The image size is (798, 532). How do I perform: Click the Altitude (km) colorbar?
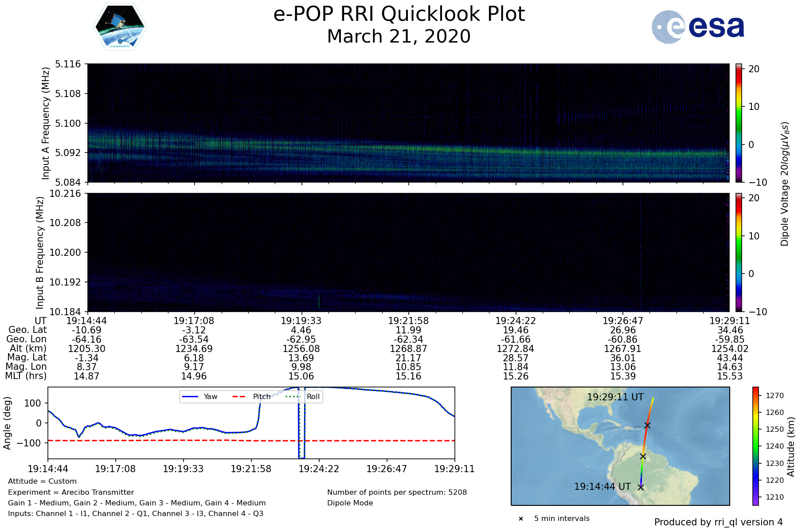pyautogui.click(x=755, y=446)
